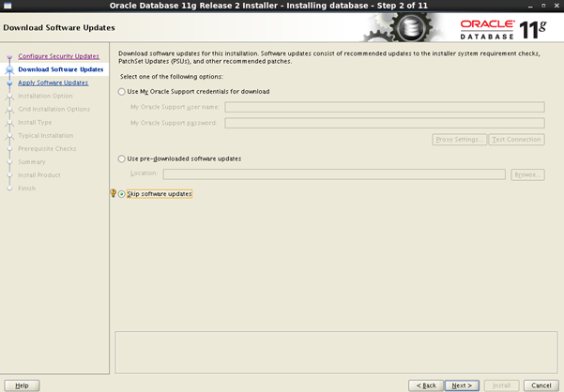This screenshot has height=392, width=564.
Task: Maximize the installer window
Action: 543,6
